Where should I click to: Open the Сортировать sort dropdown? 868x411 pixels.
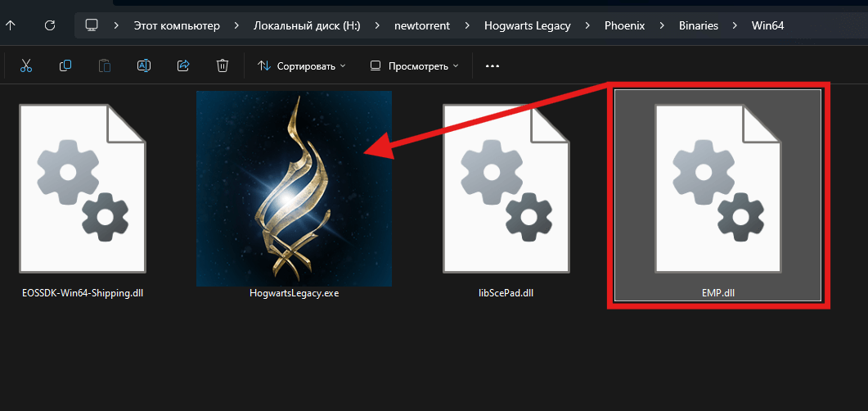coord(302,66)
